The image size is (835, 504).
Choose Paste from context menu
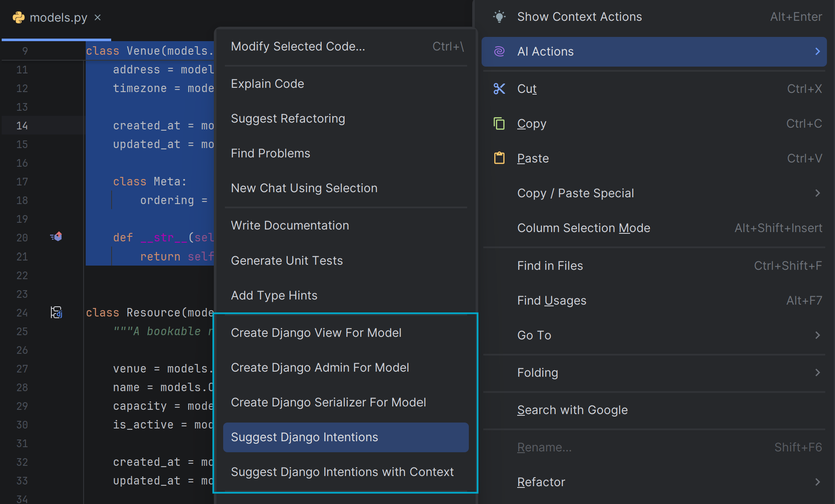click(x=654, y=158)
